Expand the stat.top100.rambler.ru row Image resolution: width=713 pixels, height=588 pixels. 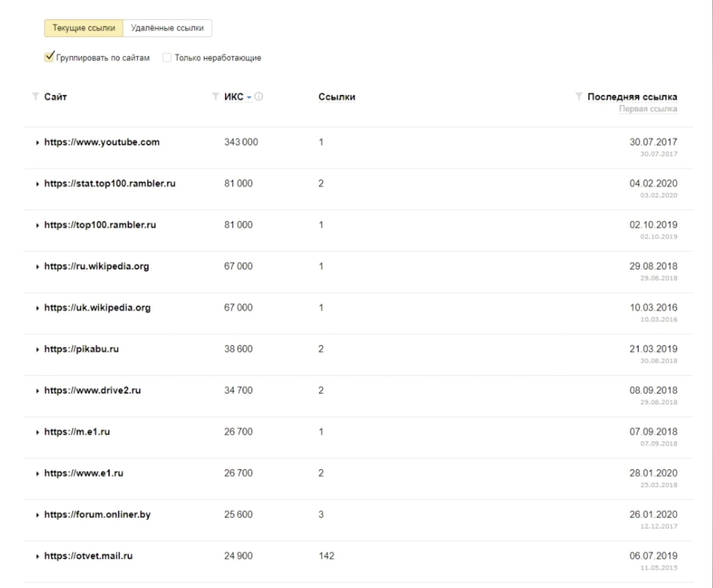click(x=37, y=184)
